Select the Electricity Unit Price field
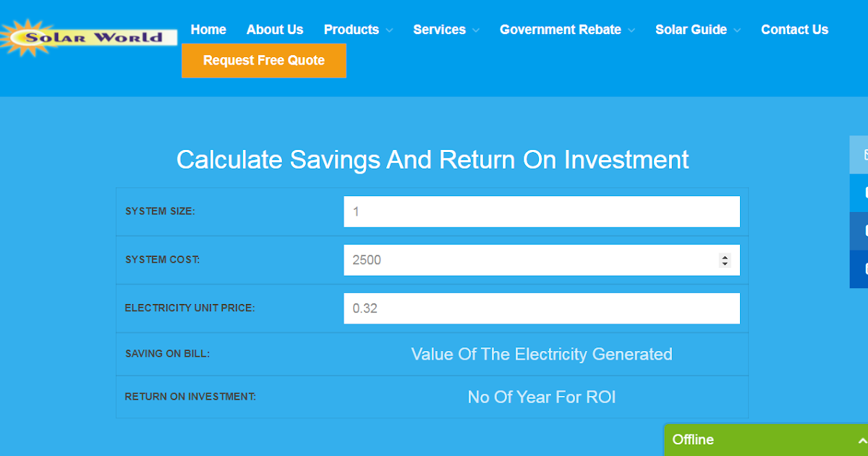 (x=541, y=308)
